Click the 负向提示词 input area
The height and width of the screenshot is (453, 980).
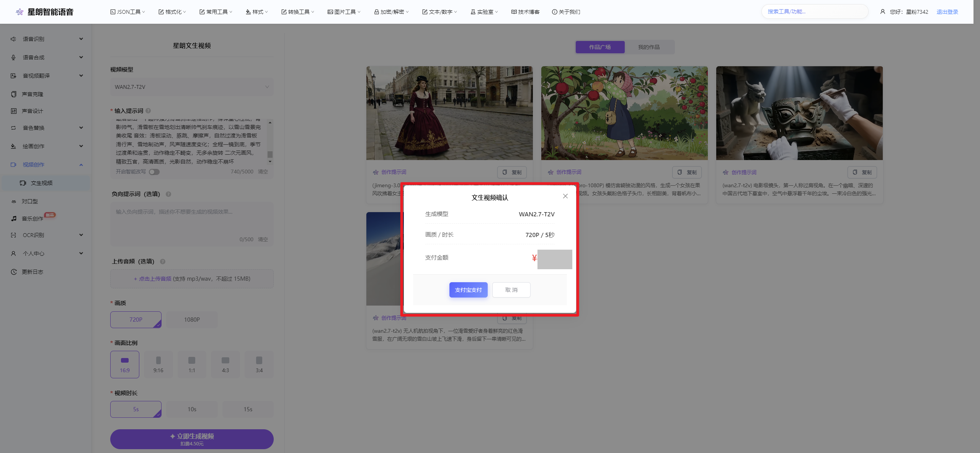pos(192,224)
